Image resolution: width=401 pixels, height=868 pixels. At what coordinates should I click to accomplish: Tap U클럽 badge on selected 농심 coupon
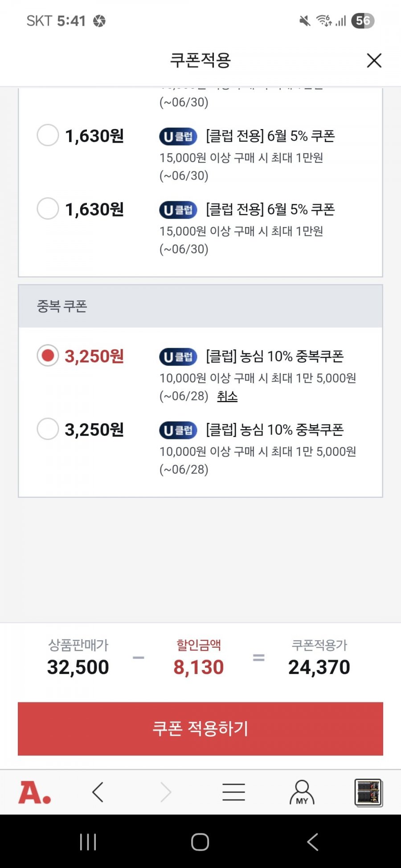coord(178,357)
